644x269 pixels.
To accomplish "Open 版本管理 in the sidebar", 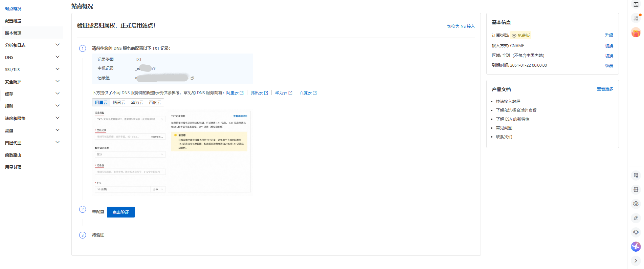I will click(13, 33).
